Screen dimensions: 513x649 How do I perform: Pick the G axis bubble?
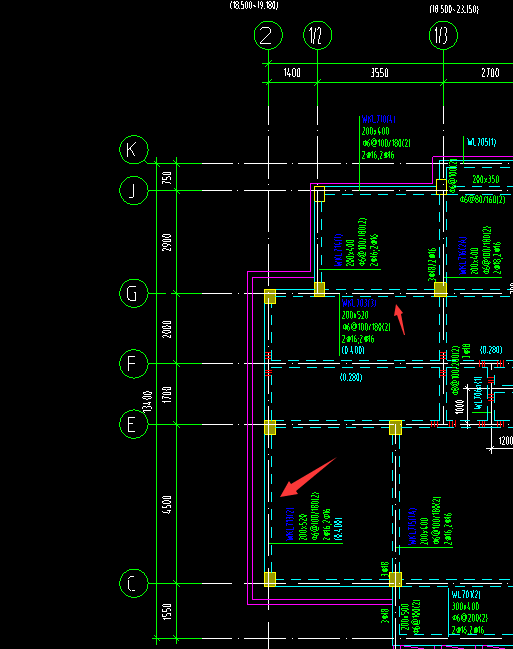(134, 293)
